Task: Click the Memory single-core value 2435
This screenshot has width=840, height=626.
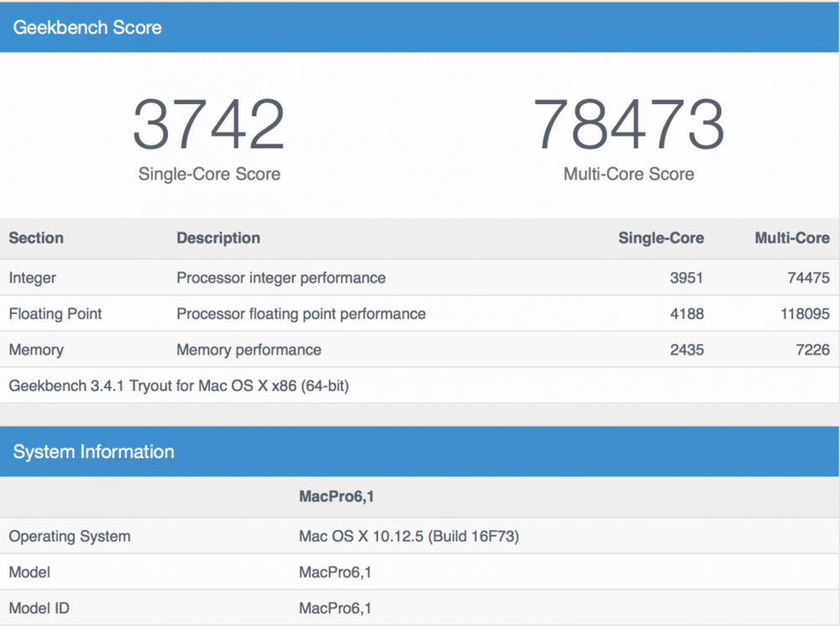Action: coord(686,350)
